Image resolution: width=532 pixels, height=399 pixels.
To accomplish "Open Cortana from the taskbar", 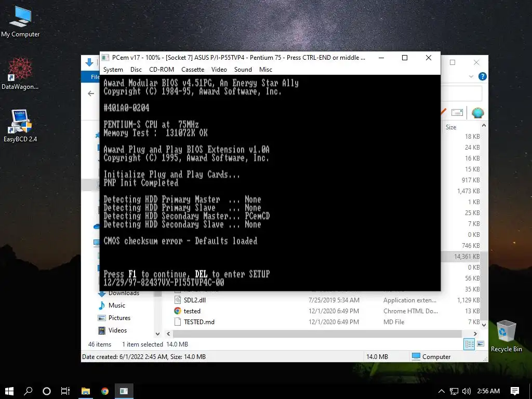I will [x=47, y=391].
